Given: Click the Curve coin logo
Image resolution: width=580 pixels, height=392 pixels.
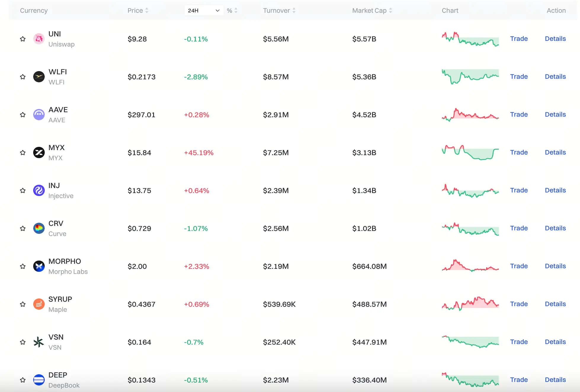Looking at the screenshot, I should click(x=39, y=229).
